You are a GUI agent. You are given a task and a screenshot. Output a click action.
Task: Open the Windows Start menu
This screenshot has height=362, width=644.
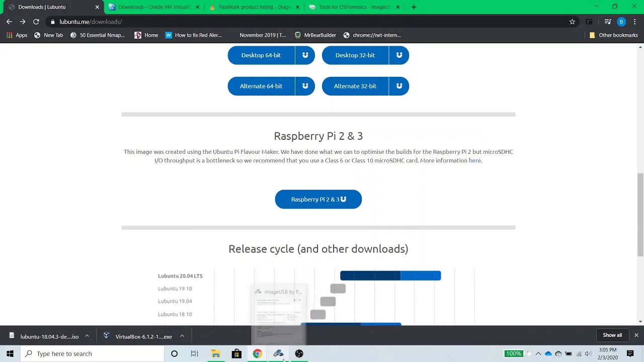pyautogui.click(x=10, y=353)
